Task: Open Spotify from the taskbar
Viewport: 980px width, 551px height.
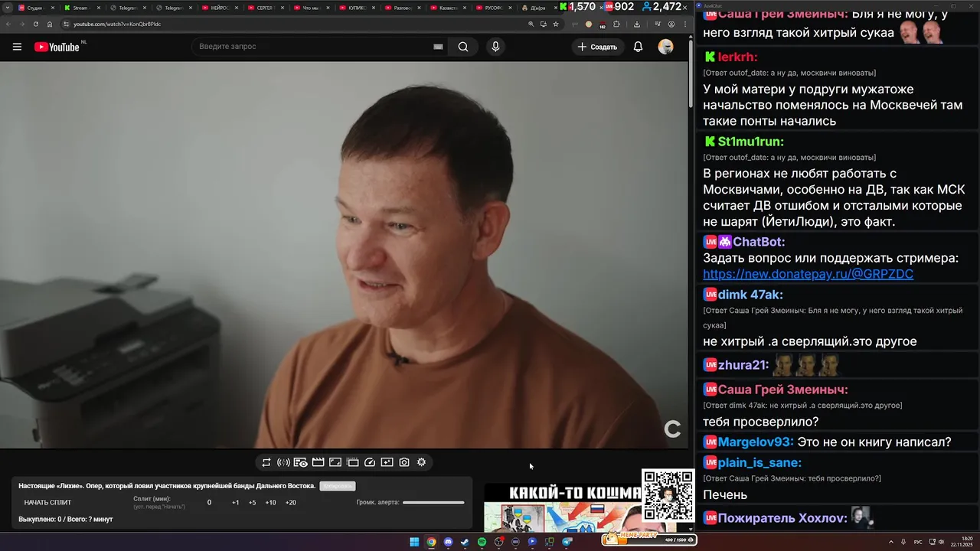Action: click(x=482, y=542)
